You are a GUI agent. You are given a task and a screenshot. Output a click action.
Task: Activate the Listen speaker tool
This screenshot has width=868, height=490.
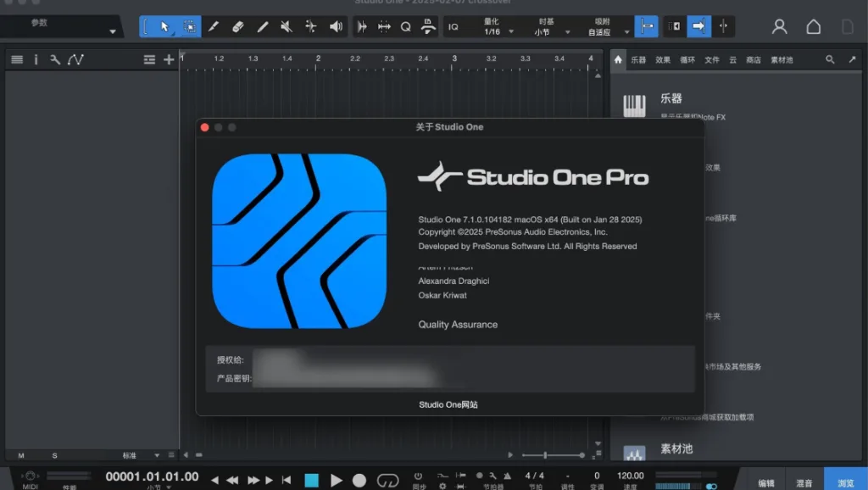coord(336,27)
